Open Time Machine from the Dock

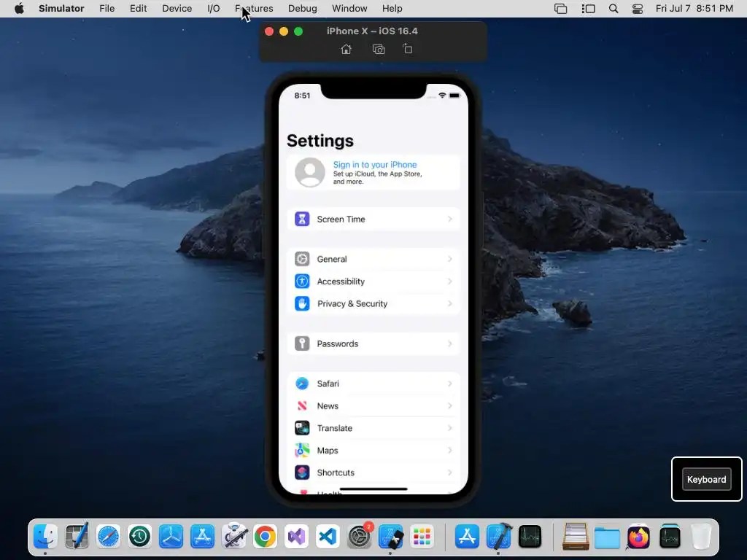pos(139,537)
